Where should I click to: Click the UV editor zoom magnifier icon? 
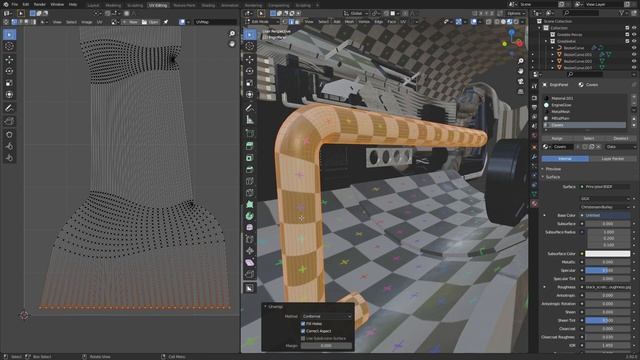pyautogui.click(x=232, y=34)
